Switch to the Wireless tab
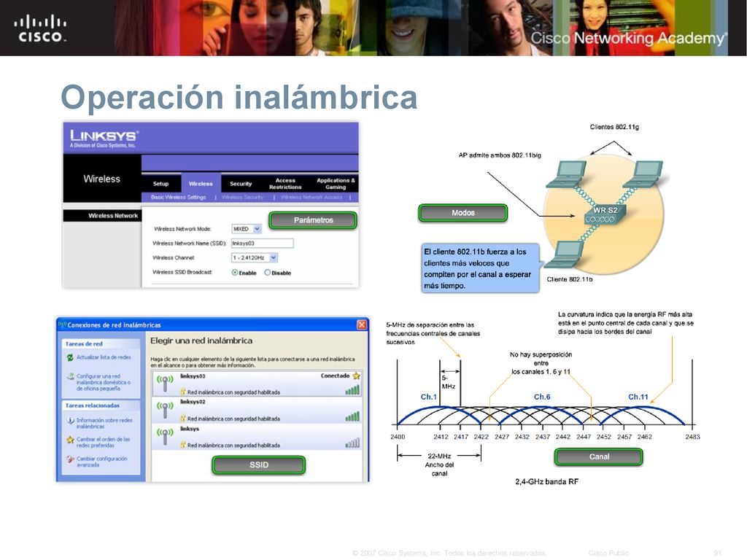 point(201,184)
